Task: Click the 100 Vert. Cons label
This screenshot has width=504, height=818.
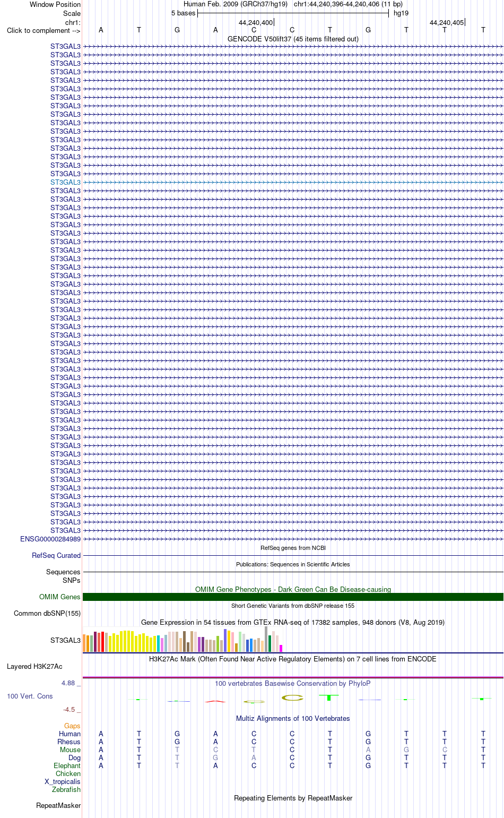Action: [30, 696]
